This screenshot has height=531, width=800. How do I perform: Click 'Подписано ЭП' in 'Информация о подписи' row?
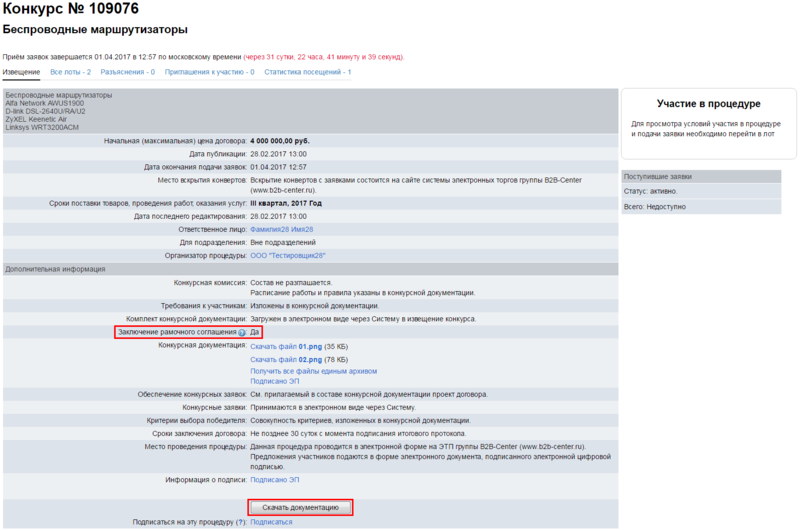pos(274,480)
